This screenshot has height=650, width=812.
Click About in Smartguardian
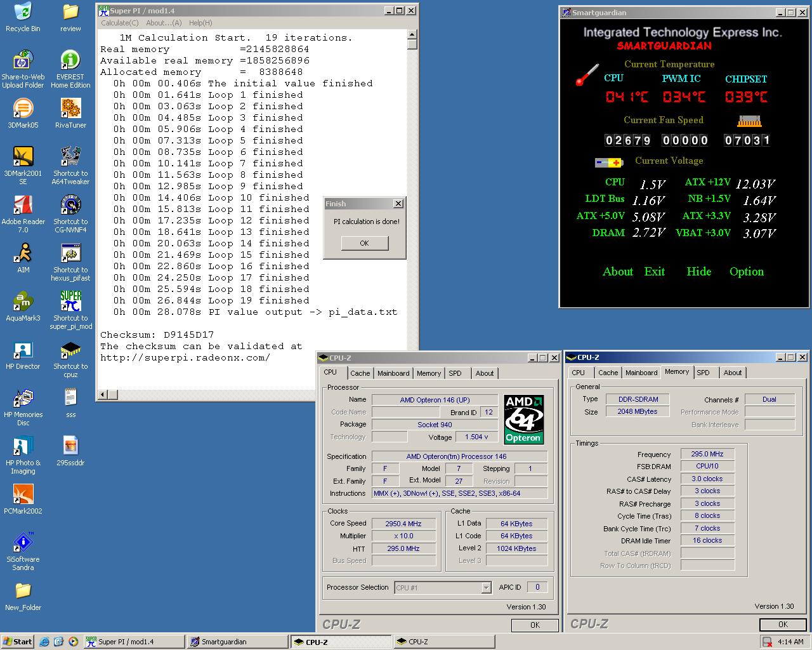(618, 272)
